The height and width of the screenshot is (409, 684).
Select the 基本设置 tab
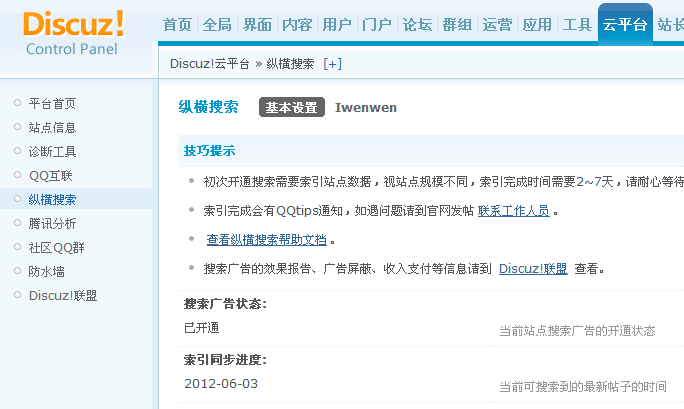point(292,107)
